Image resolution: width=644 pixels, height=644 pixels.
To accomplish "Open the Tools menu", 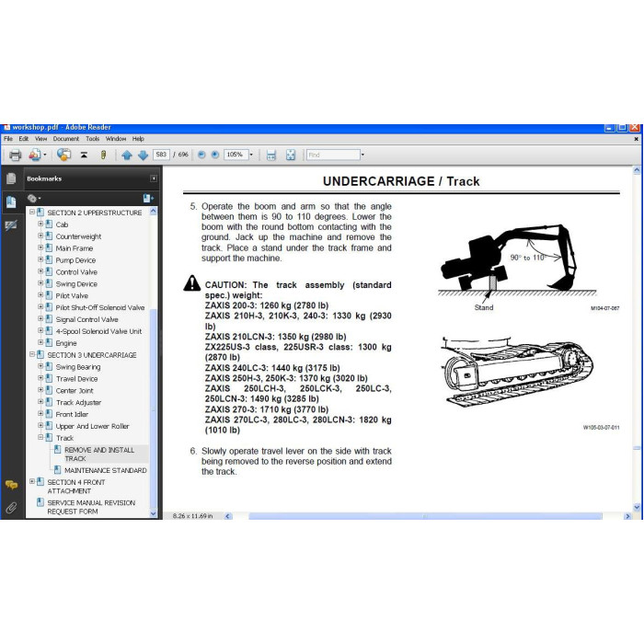I will coord(92,139).
